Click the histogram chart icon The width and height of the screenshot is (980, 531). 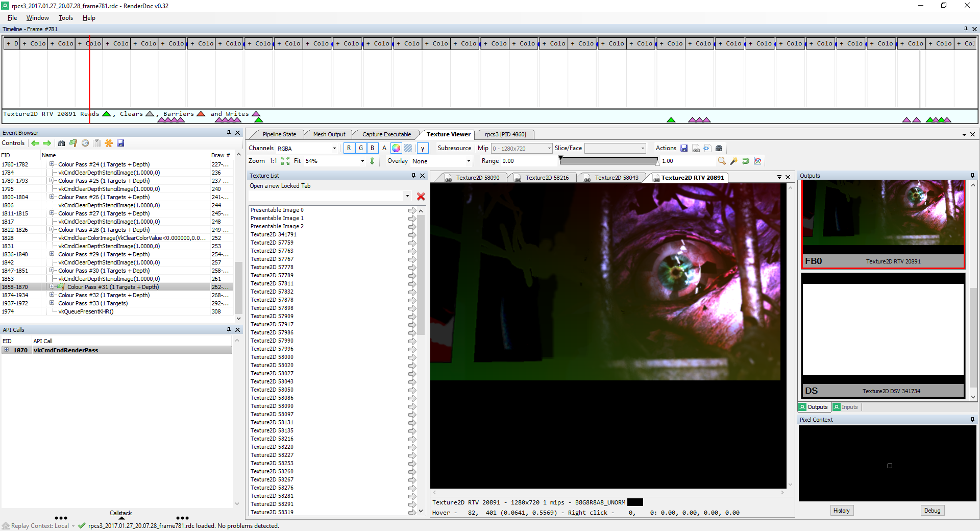[757, 161]
